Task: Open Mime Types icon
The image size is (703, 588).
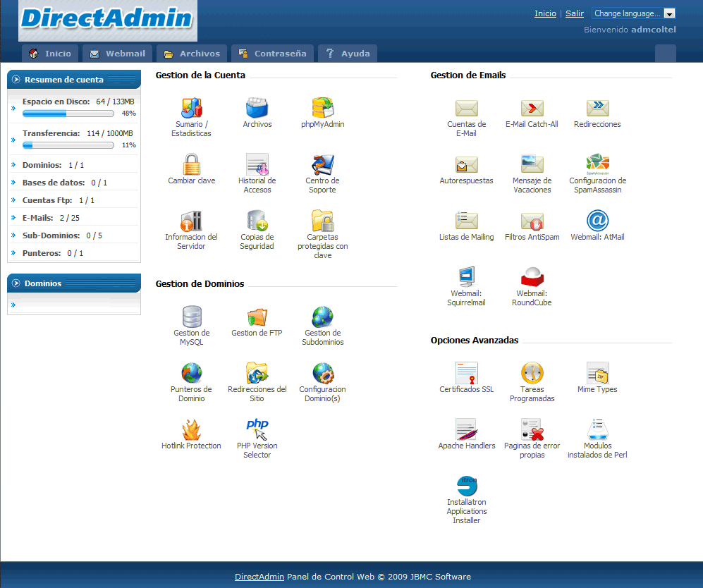Action: (598, 373)
